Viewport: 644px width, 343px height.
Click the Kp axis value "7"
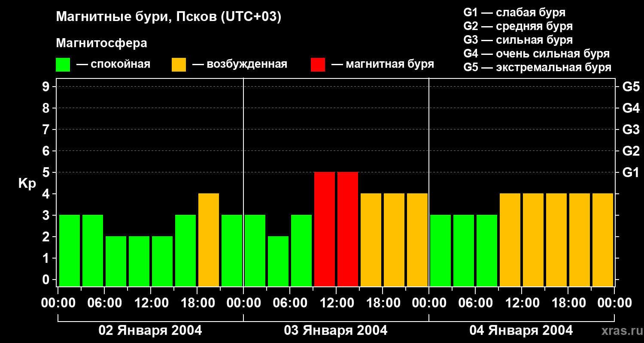point(47,129)
